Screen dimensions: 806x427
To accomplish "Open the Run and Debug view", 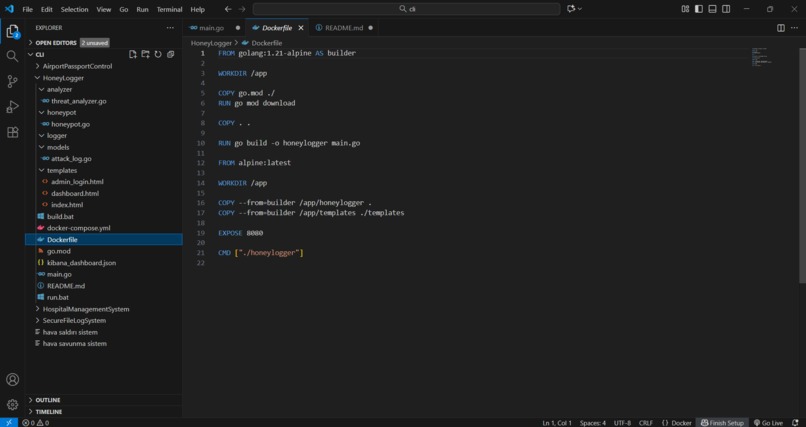I will coord(12,107).
